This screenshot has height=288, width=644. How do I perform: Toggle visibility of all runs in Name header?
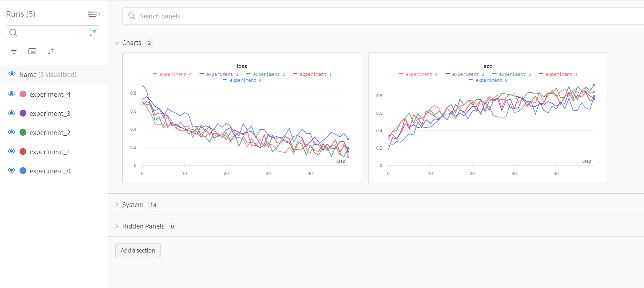[x=12, y=74]
